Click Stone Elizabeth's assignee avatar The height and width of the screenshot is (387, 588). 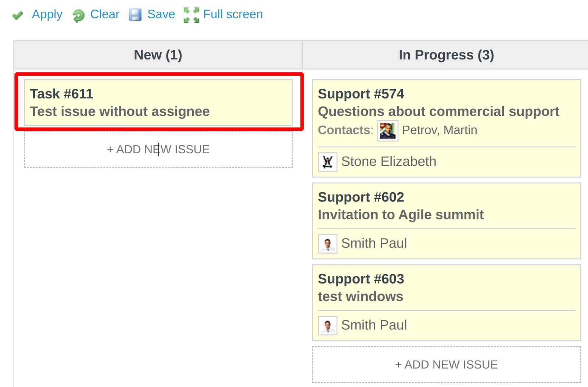point(327,161)
